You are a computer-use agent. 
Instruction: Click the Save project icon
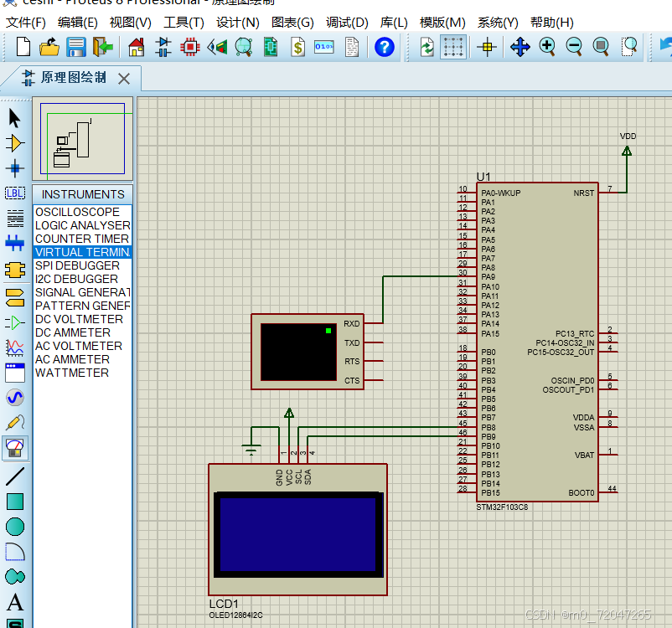point(75,48)
